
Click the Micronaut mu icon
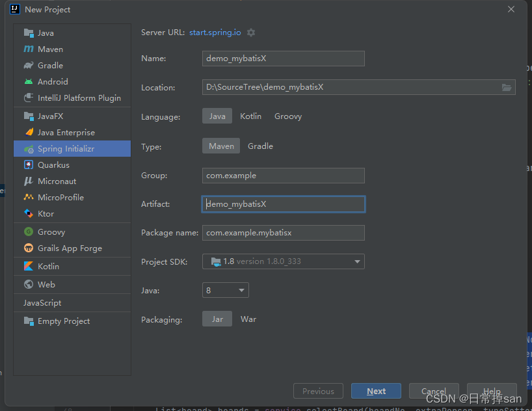[x=29, y=181]
